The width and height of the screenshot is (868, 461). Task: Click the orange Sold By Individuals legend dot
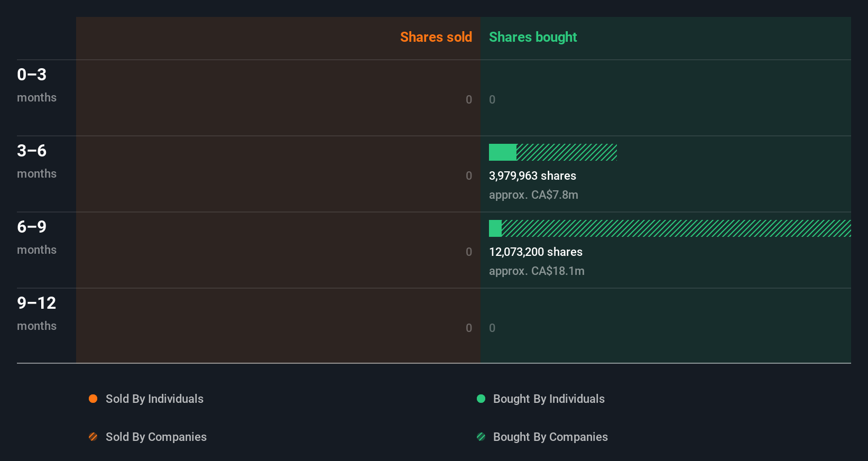pos(93,399)
